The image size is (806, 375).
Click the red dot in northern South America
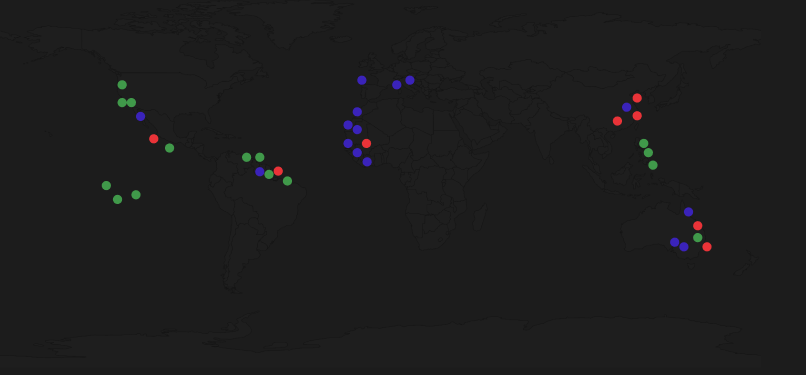278,171
